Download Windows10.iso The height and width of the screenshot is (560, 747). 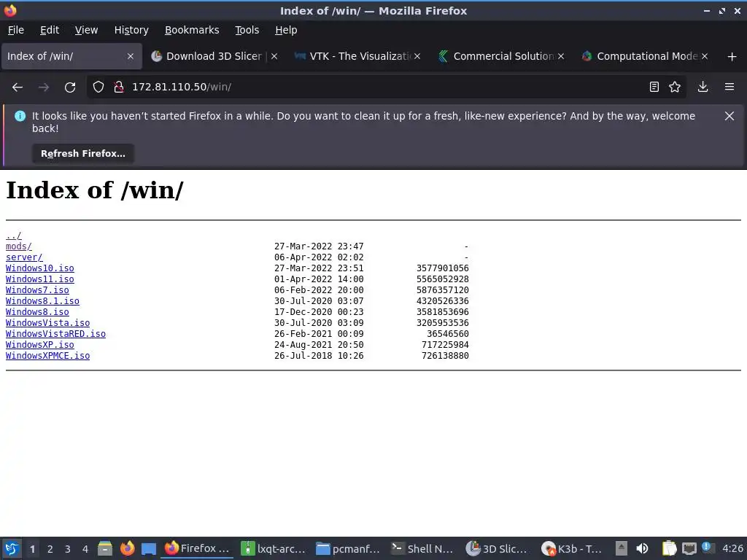click(x=39, y=268)
